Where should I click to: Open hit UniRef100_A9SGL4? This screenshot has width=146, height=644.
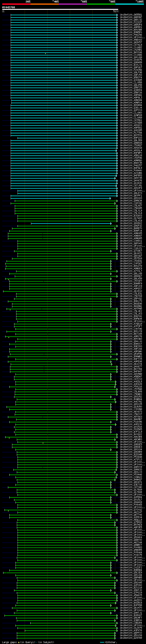(131, 150)
